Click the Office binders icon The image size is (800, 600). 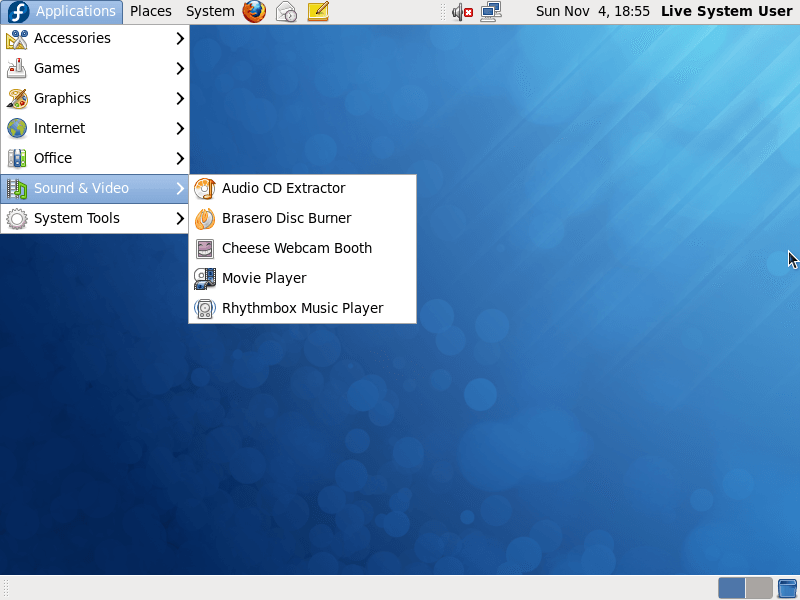(x=17, y=158)
